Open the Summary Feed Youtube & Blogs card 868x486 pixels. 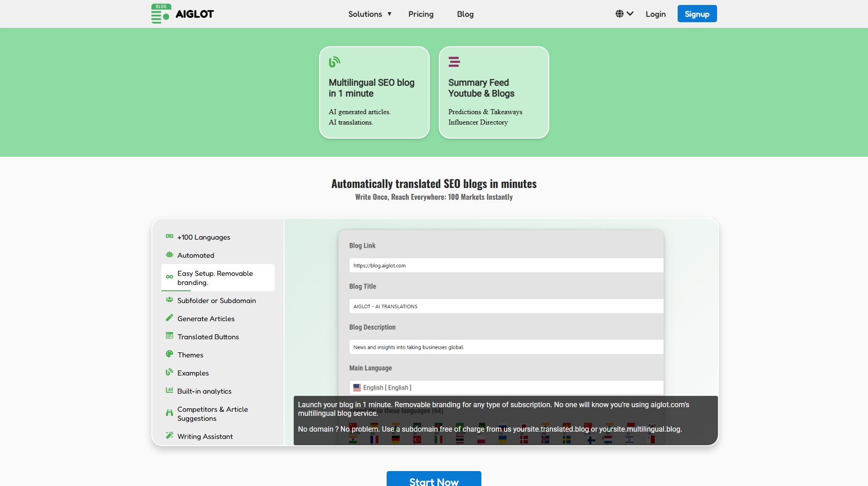[494, 92]
